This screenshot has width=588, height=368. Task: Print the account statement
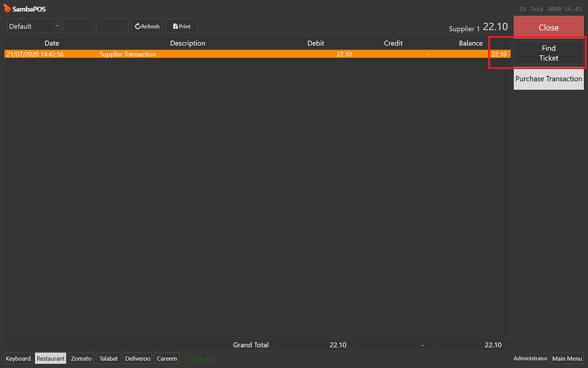(x=181, y=26)
